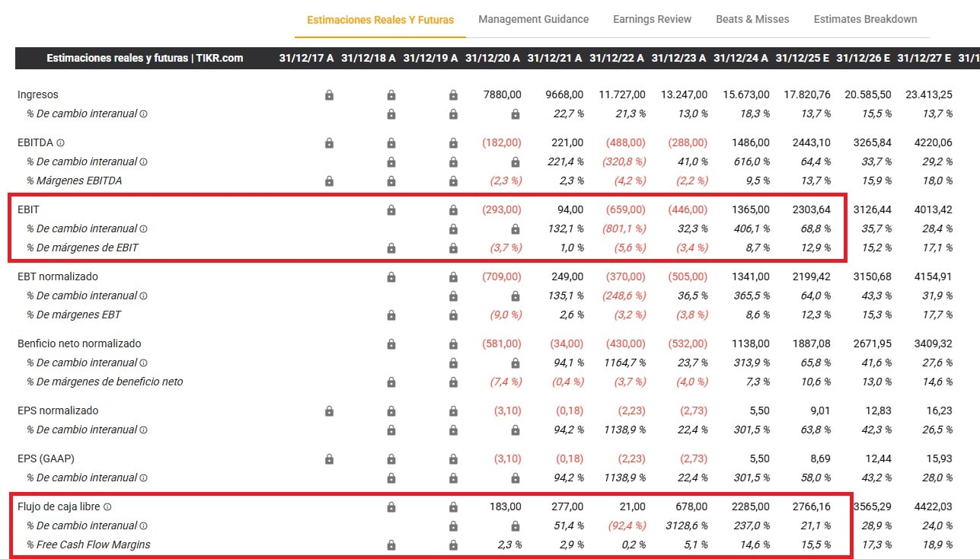The width and height of the screenshot is (980, 559).
Task: Switch to the Management Guidance tab
Action: point(533,19)
